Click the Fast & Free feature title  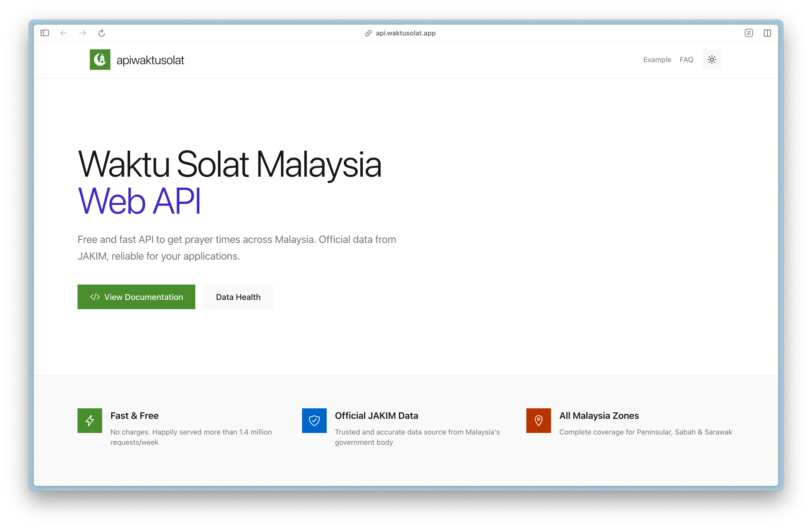point(134,415)
